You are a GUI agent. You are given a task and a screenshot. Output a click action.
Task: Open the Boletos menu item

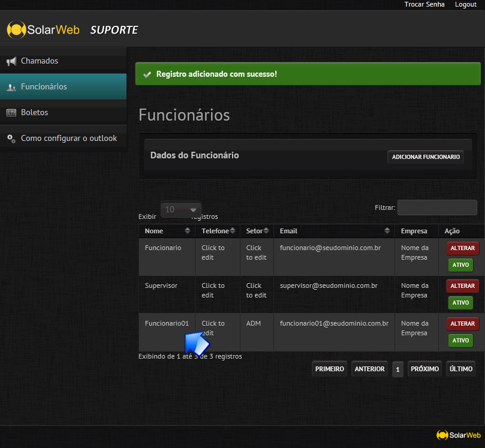coord(63,112)
